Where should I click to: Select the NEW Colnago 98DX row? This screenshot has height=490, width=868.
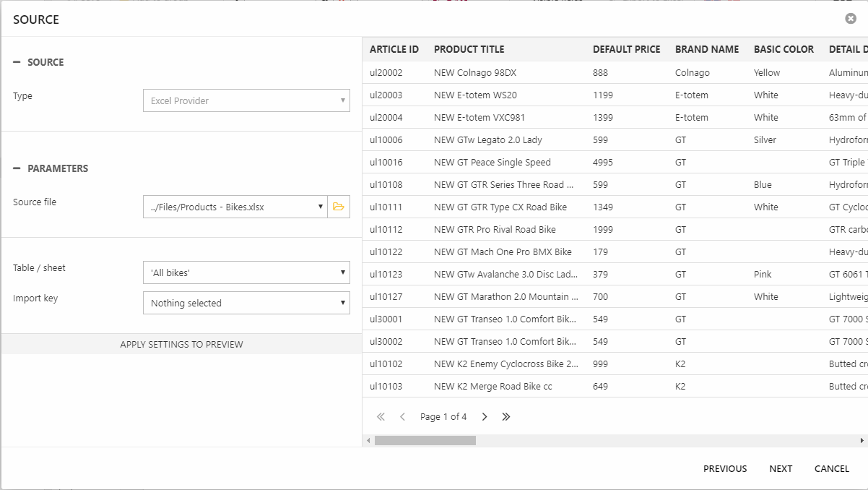coord(475,72)
